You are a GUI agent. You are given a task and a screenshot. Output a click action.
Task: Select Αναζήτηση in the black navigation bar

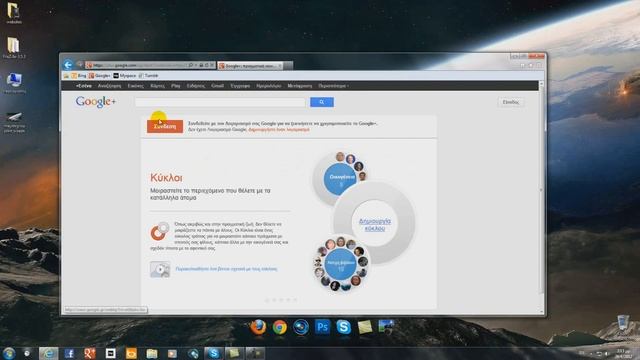click(x=109, y=86)
